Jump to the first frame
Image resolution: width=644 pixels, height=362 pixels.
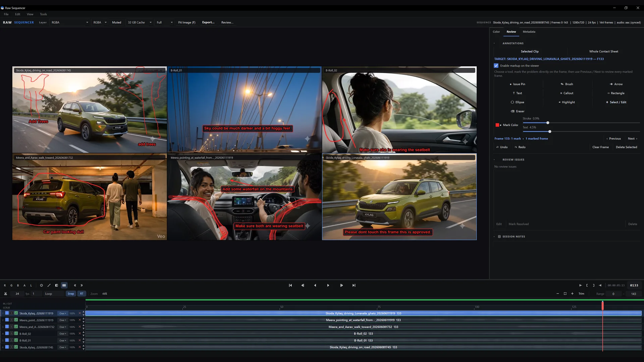[x=290, y=285]
